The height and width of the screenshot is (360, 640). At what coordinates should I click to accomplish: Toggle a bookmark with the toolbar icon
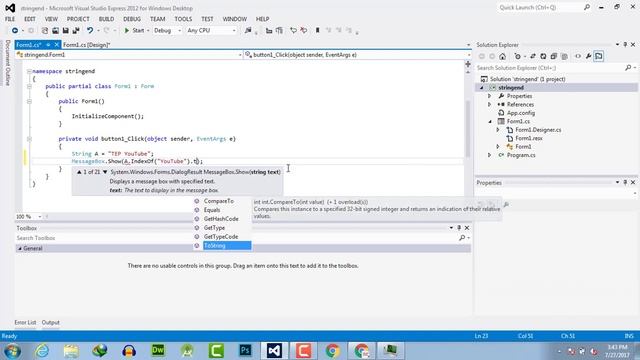tap(318, 31)
